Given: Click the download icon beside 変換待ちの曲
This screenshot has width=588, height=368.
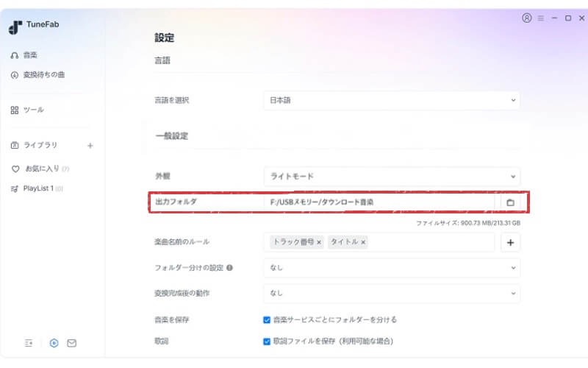Looking at the screenshot, I should pos(15,75).
